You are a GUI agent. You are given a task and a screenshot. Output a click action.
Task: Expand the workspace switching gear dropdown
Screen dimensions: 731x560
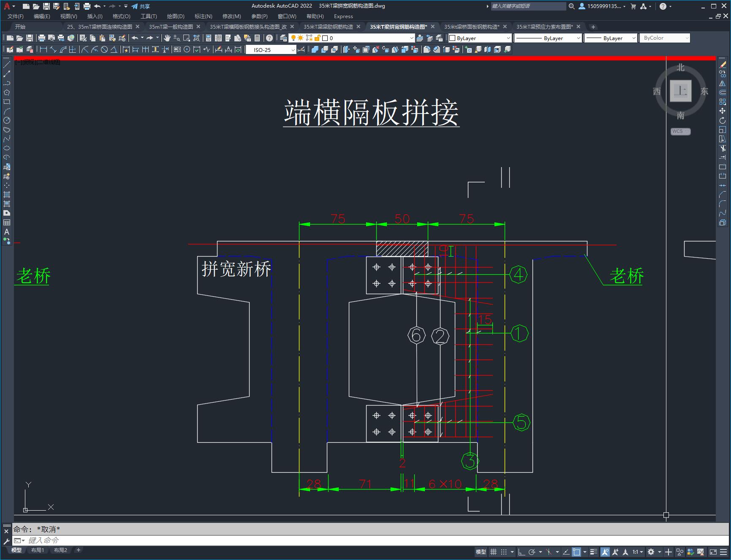pos(659,552)
